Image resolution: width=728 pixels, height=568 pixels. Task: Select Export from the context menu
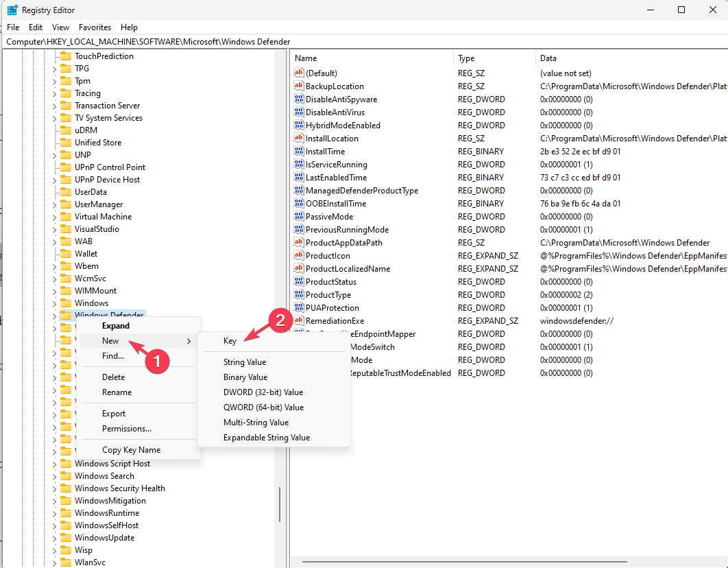pyautogui.click(x=138, y=414)
